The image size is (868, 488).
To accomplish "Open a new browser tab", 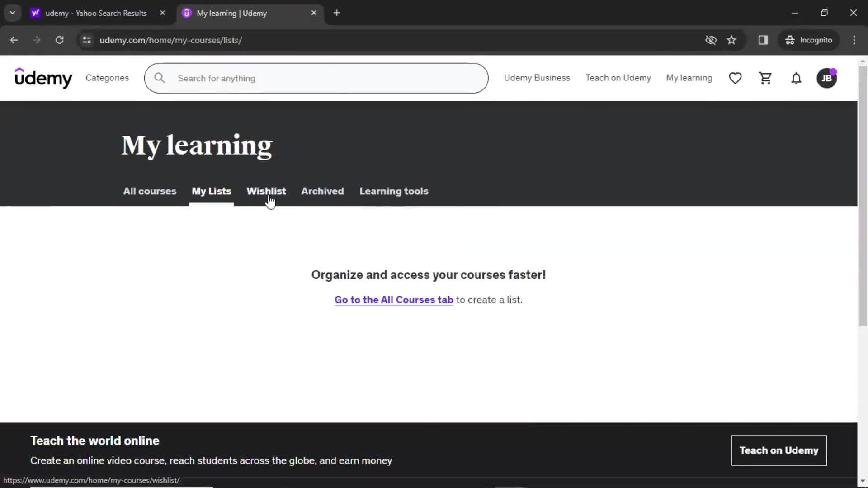I will 336,13.
